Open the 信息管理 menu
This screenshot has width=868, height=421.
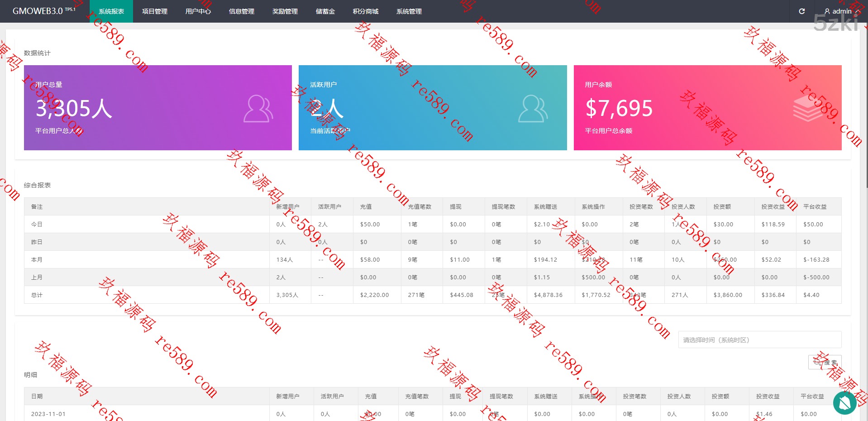[x=242, y=11]
